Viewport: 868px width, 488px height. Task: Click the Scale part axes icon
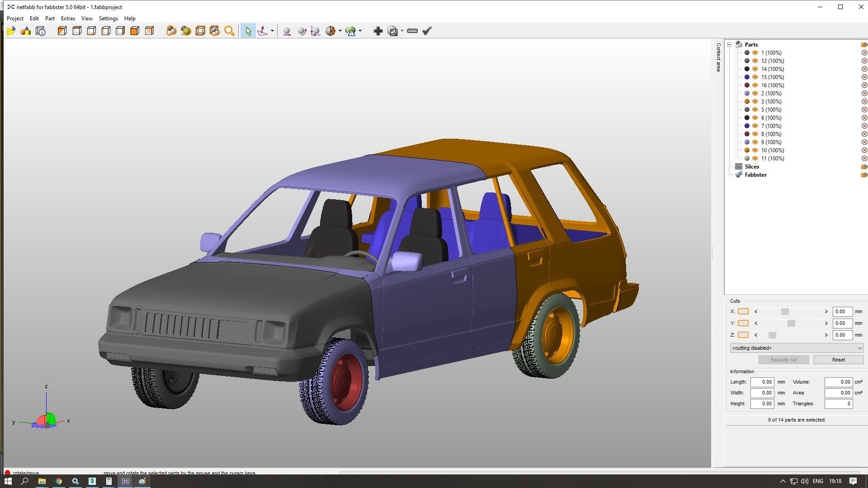(316, 31)
